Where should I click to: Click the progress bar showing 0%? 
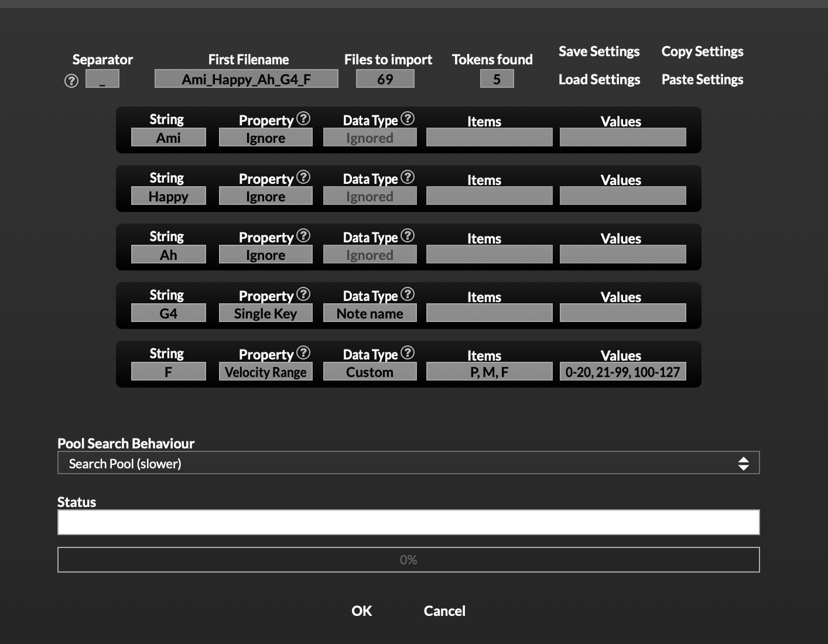tap(408, 560)
